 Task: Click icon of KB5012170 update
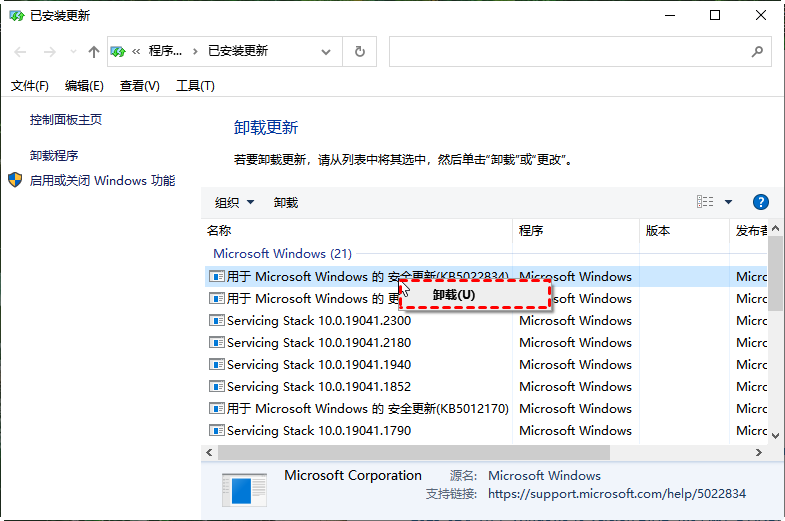point(217,408)
